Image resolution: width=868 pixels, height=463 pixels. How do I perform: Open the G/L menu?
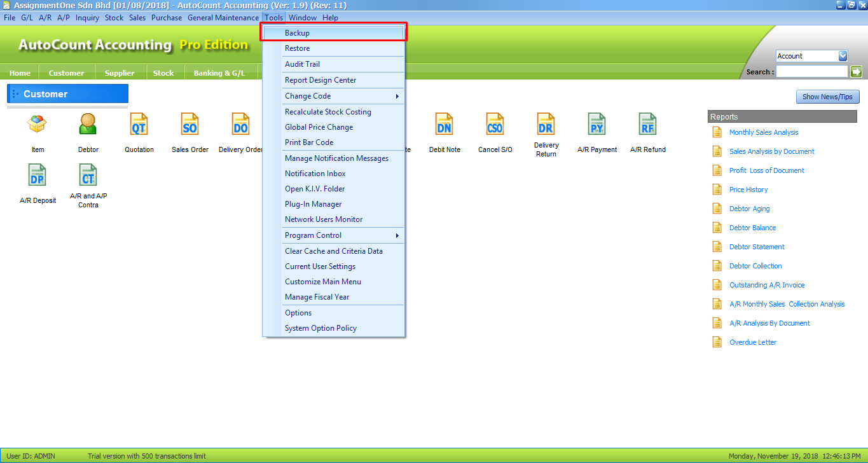coord(27,18)
